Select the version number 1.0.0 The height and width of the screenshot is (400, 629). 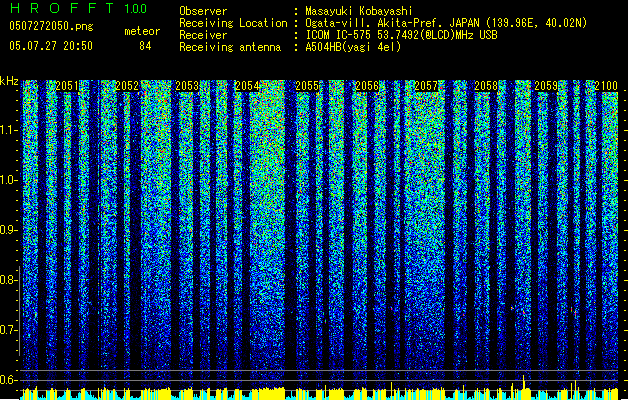136,9
